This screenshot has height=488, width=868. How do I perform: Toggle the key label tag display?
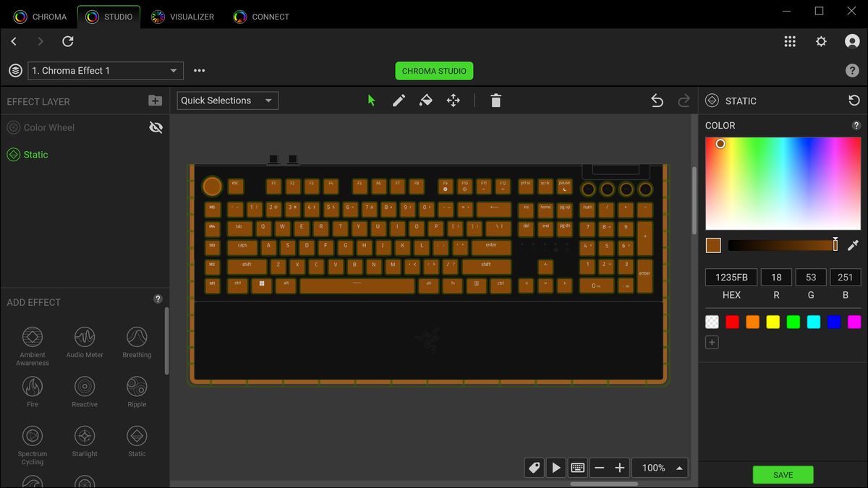point(534,467)
